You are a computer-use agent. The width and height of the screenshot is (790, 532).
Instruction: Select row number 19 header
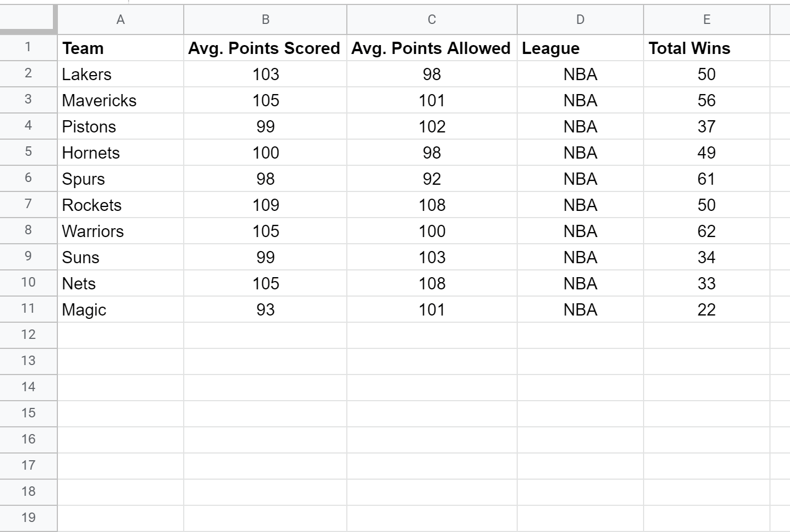tap(28, 518)
